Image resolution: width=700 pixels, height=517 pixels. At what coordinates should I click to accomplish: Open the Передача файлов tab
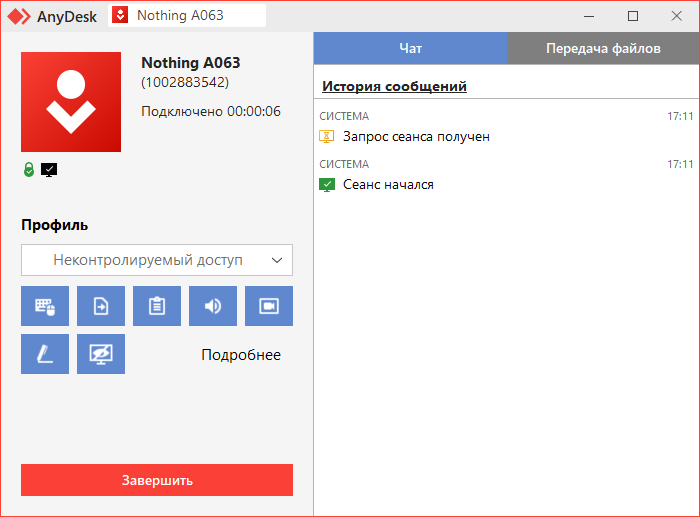point(603,48)
